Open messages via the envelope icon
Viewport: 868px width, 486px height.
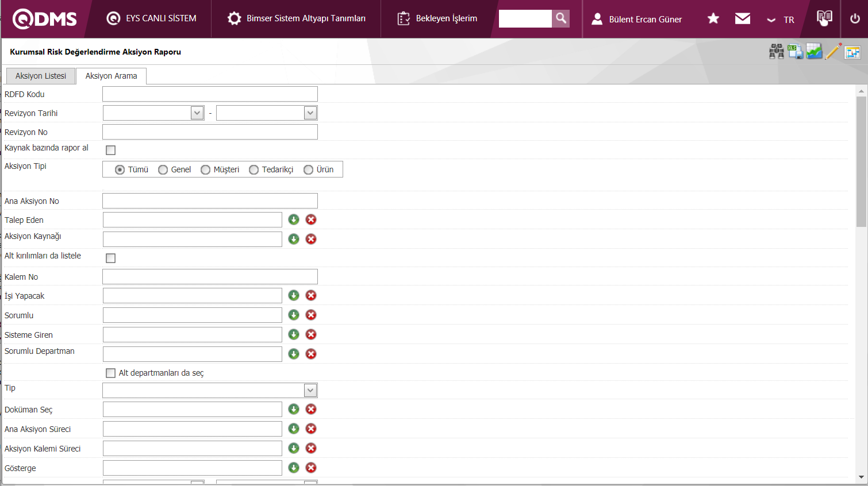(x=743, y=18)
